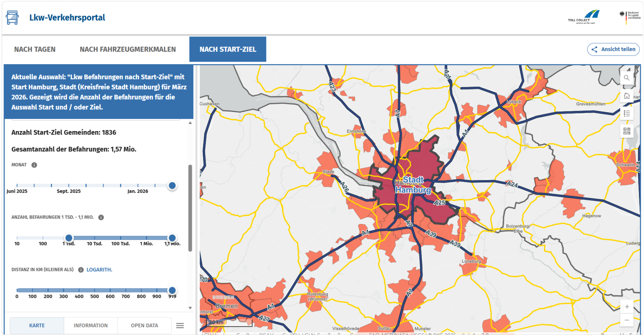Zoom out with the map minus button
The width and height of the screenshot is (644, 335).
coord(626,320)
